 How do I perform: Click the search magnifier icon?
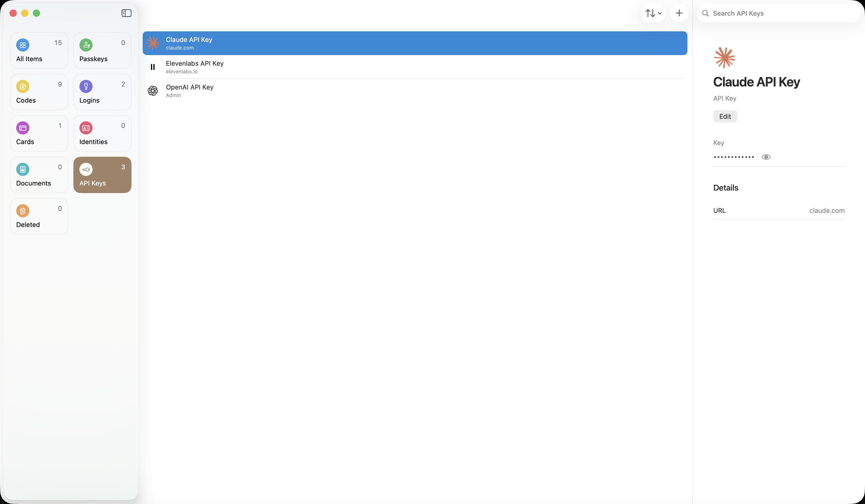[x=705, y=13]
